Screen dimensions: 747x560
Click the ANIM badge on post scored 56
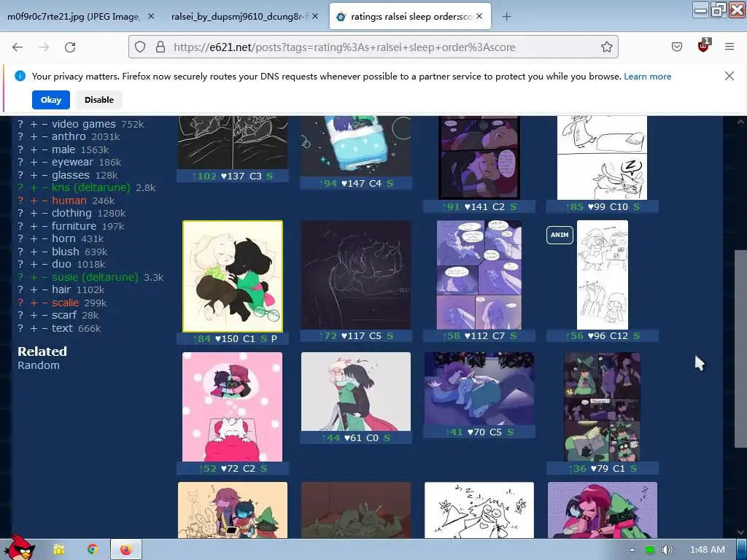tap(560, 235)
